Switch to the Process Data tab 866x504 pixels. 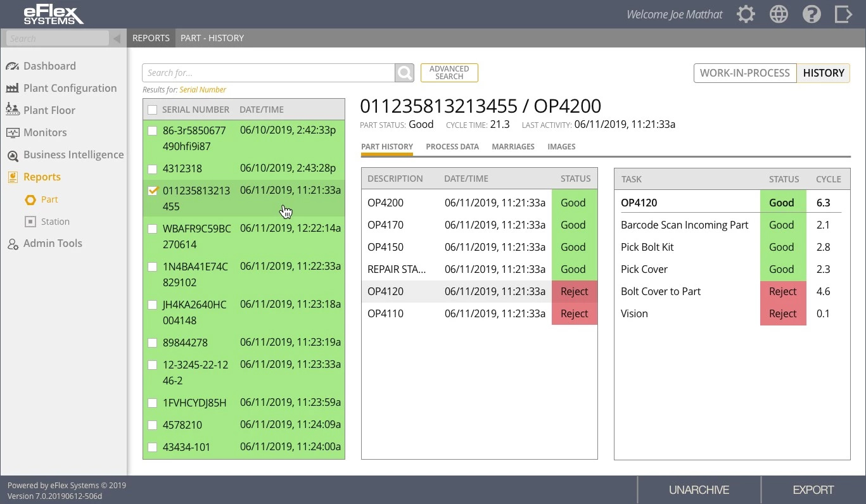point(452,146)
